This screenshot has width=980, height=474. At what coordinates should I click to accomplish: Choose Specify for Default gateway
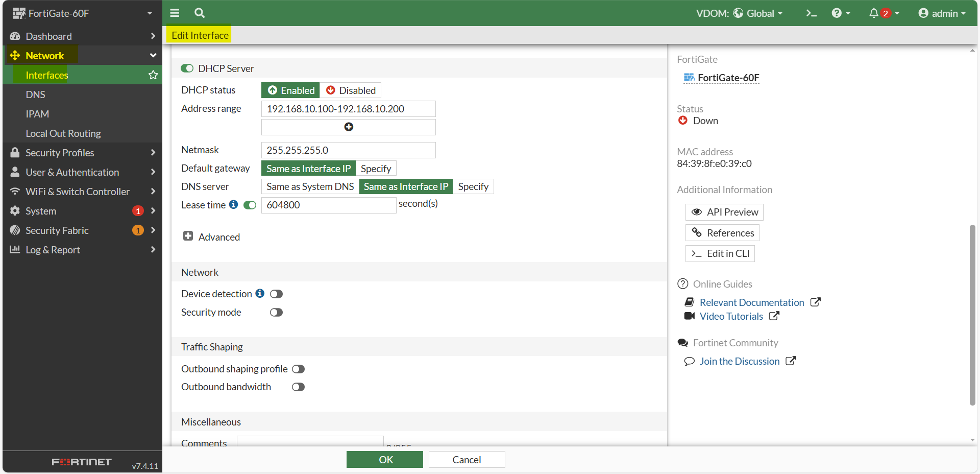[x=376, y=169]
